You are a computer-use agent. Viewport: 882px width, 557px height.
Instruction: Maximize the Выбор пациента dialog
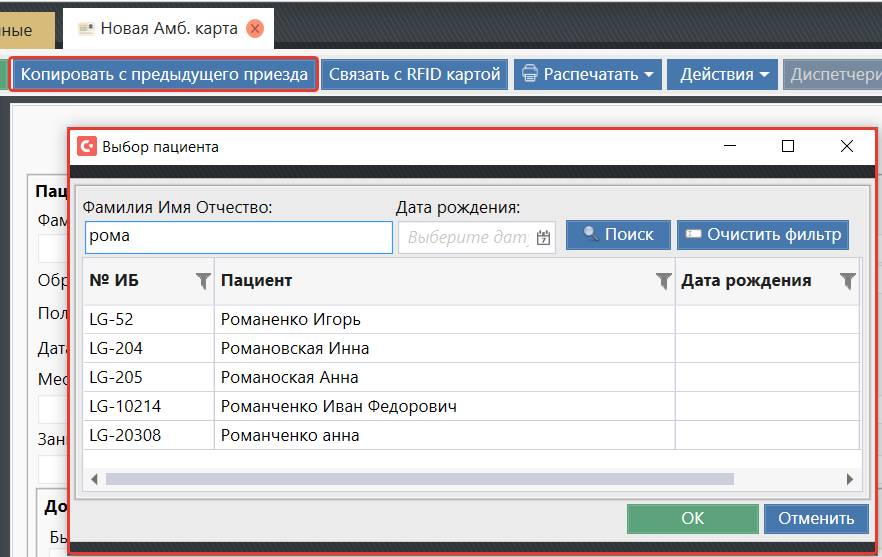[x=788, y=147]
